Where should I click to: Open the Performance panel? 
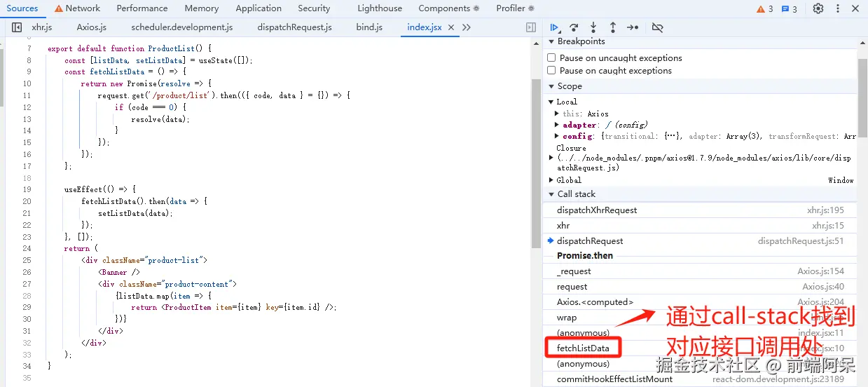pos(142,8)
